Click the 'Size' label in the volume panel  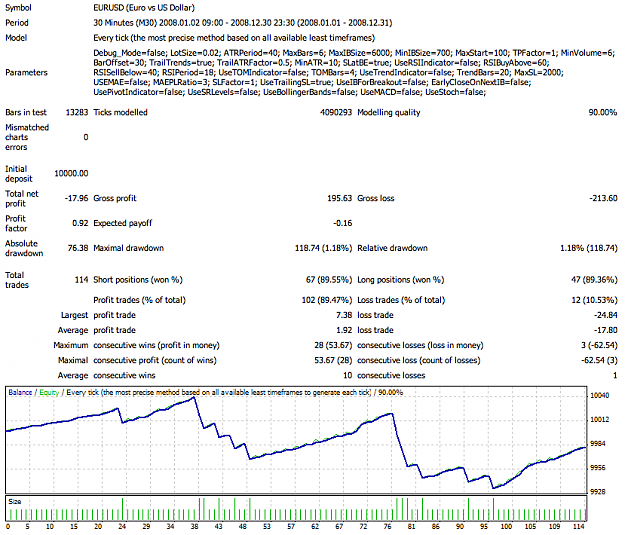click(14, 502)
